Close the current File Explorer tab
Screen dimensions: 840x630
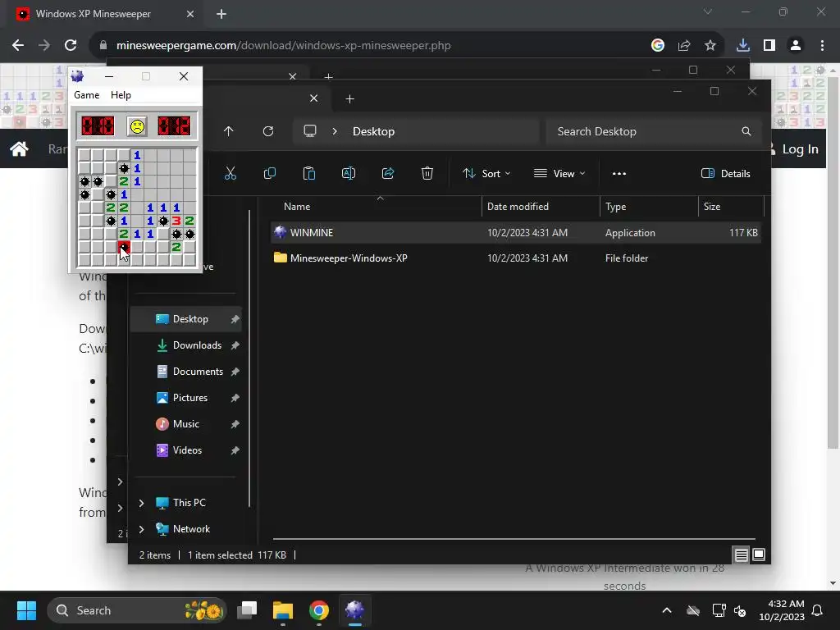(314, 98)
